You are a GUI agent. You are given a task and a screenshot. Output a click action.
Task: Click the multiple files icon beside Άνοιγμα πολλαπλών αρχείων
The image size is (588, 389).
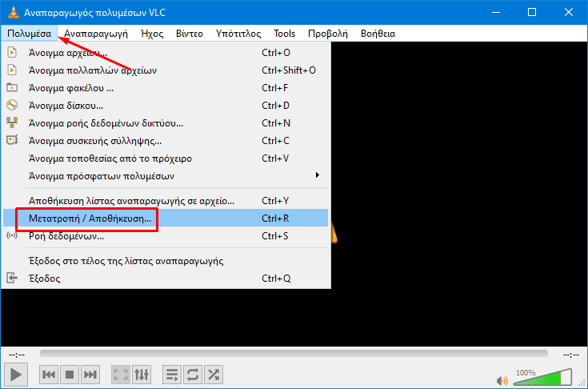12,70
